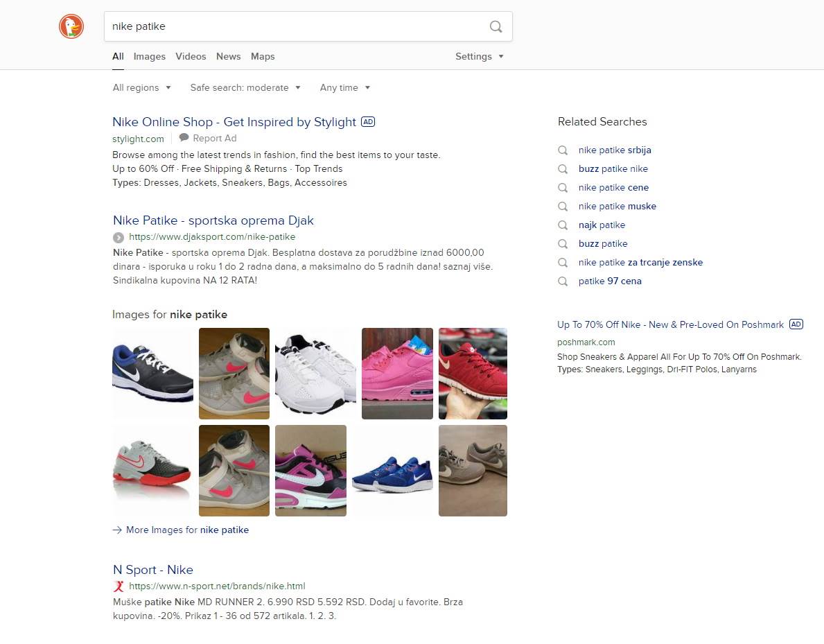The image size is (824, 644).
Task: Open the 'Any time' filter dropdown
Action: pos(344,87)
